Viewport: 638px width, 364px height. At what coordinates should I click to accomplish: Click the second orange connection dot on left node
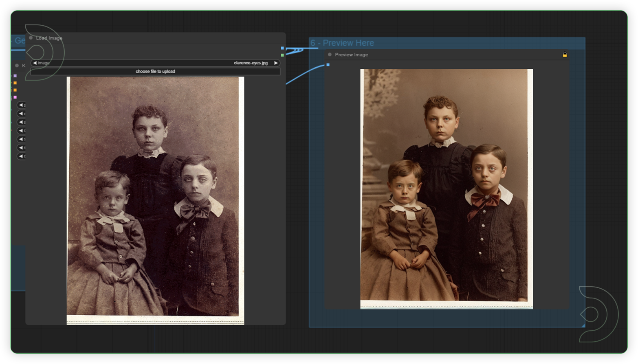pos(15,90)
